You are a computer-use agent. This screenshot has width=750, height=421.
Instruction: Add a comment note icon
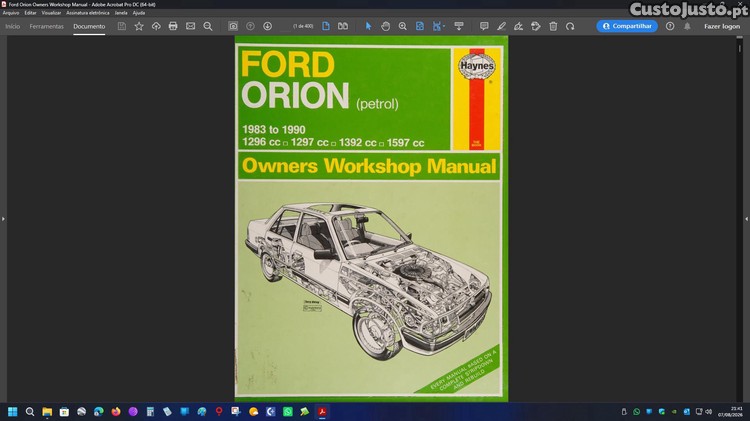coord(484,26)
